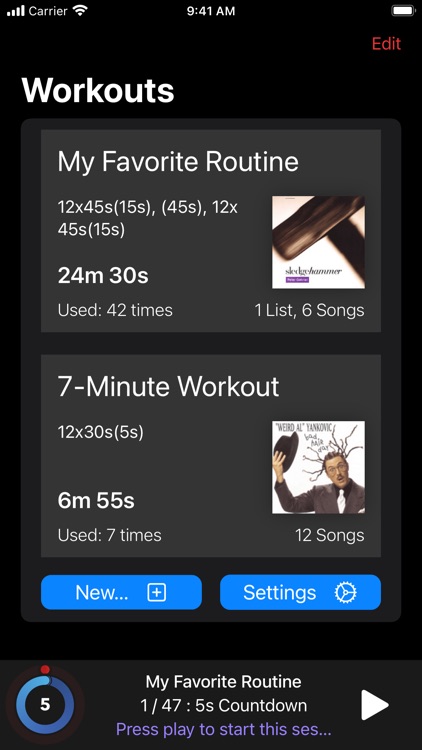This screenshot has height=750, width=422.
Task: Tap the '12 Songs' label
Action: pos(330,535)
